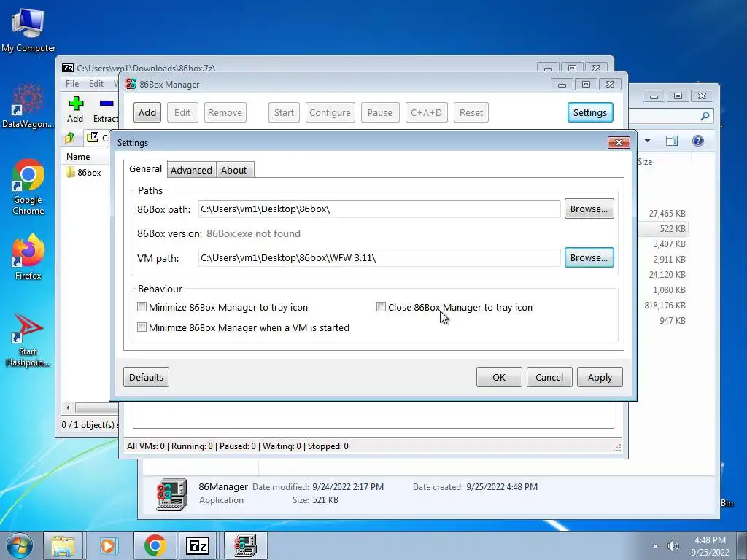Confirm settings with OK
The image size is (747, 560).
click(x=499, y=377)
